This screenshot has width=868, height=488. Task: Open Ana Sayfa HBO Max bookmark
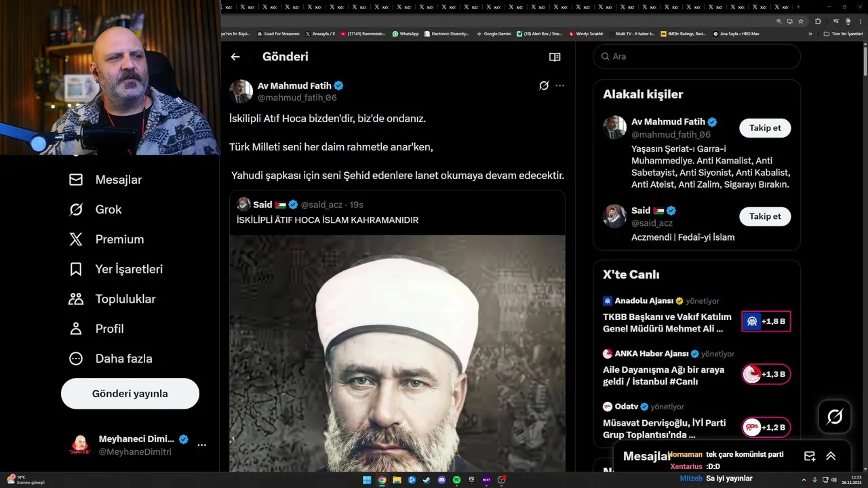736,33
